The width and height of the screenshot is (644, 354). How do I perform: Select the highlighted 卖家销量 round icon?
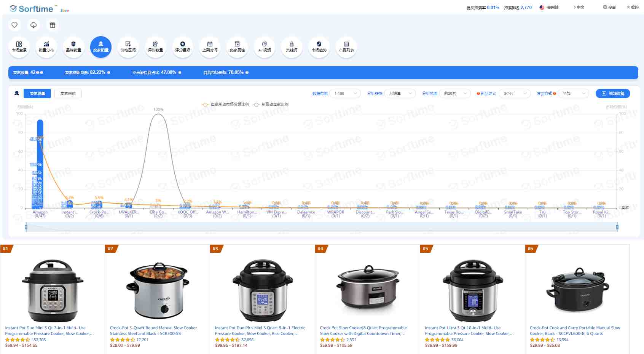coord(101,47)
